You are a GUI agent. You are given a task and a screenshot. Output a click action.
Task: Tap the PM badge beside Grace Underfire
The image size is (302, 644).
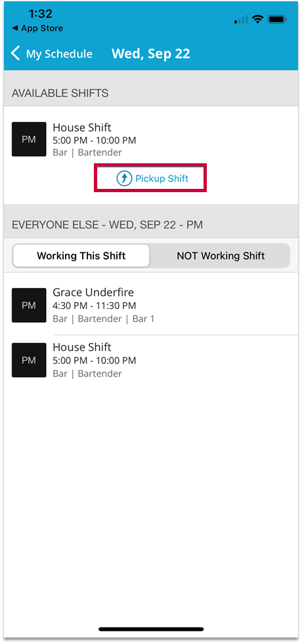(29, 305)
